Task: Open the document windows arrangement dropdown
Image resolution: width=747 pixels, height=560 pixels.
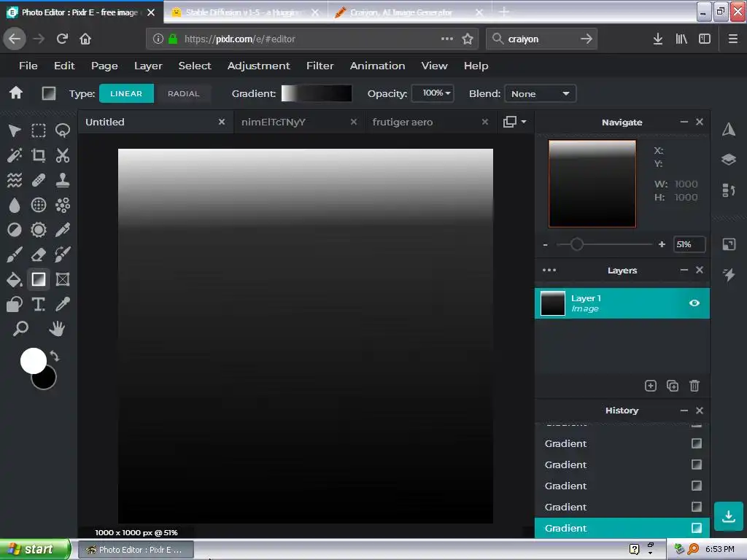Action: (x=514, y=122)
